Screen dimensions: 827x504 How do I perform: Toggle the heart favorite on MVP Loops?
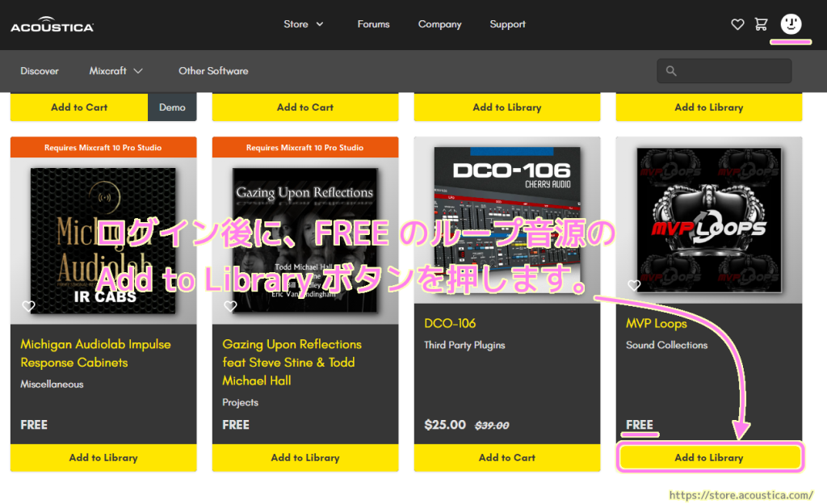point(634,285)
